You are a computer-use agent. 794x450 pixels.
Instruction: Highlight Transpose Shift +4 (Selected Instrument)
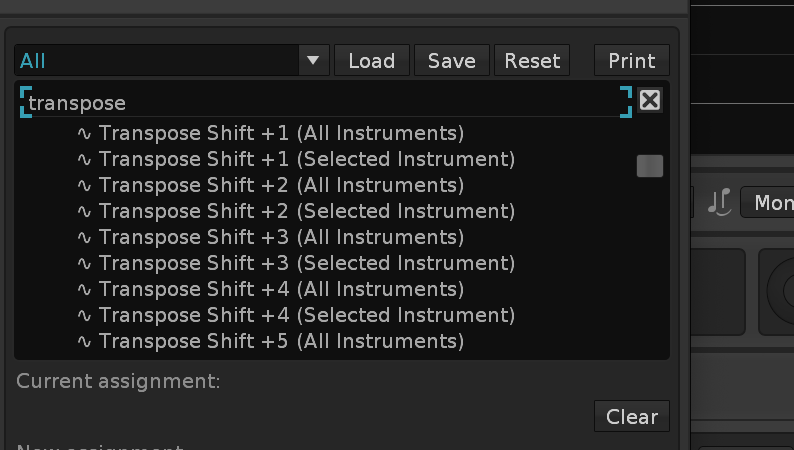tap(306, 315)
